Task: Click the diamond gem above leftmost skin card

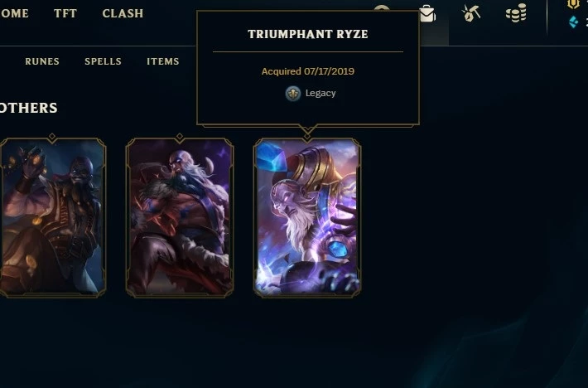Action: (52, 137)
